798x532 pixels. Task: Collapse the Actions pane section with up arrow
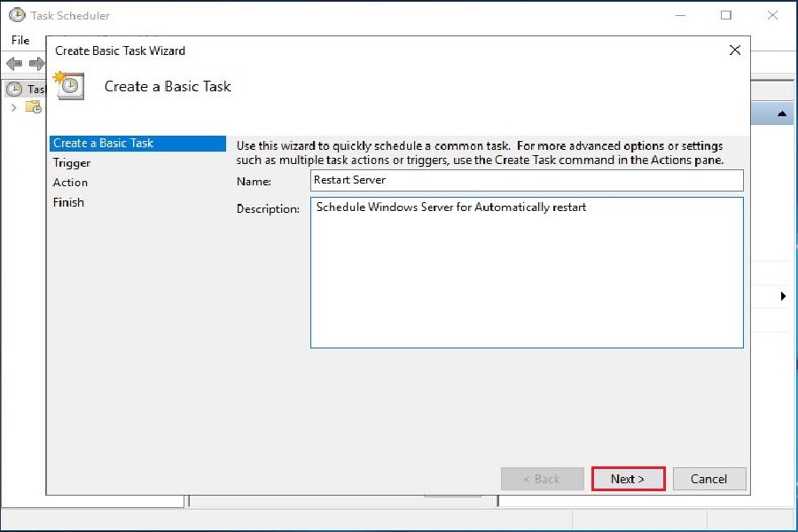[x=782, y=113]
